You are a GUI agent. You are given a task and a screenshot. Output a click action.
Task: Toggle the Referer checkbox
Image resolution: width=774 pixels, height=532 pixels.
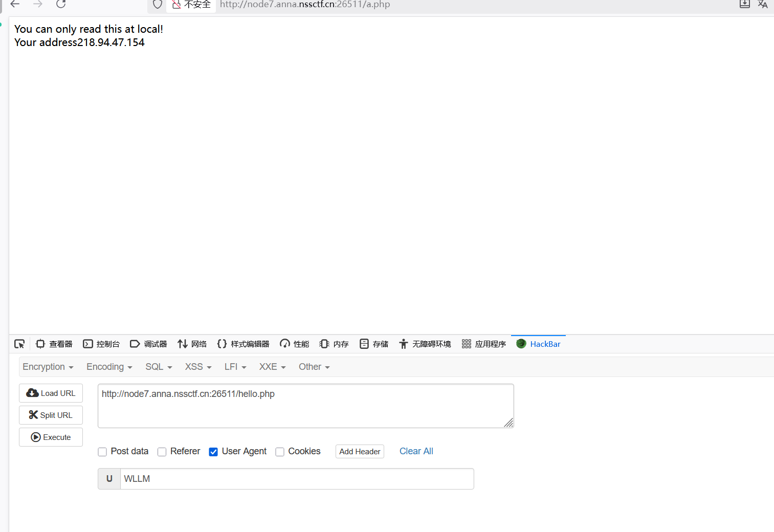[162, 452]
